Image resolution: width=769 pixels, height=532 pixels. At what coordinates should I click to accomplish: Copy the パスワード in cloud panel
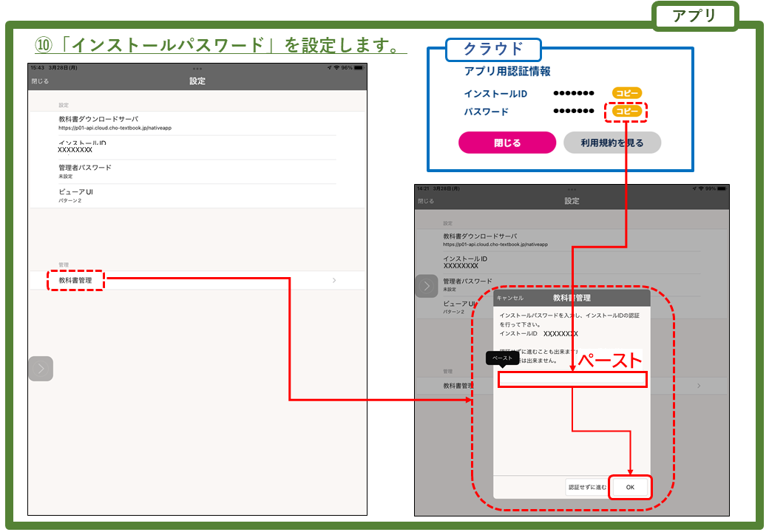627,111
